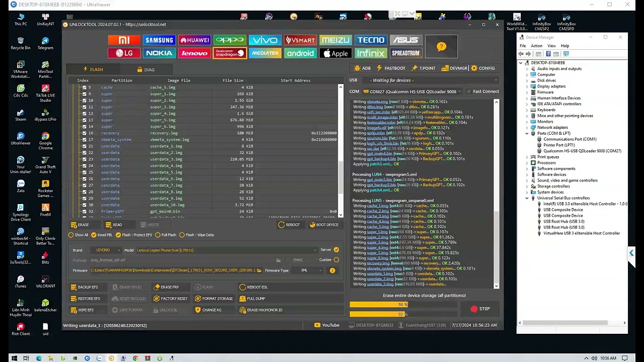Choose the Infinix brand icon
Viewport: 644px width, 362px height.
pyautogui.click(x=370, y=53)
